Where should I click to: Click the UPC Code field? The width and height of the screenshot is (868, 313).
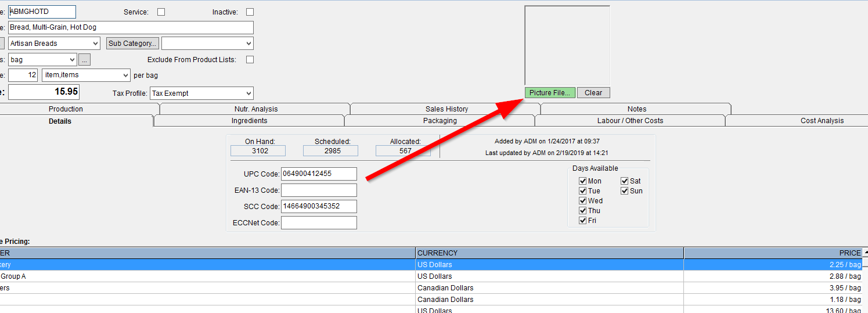point(319,174)
